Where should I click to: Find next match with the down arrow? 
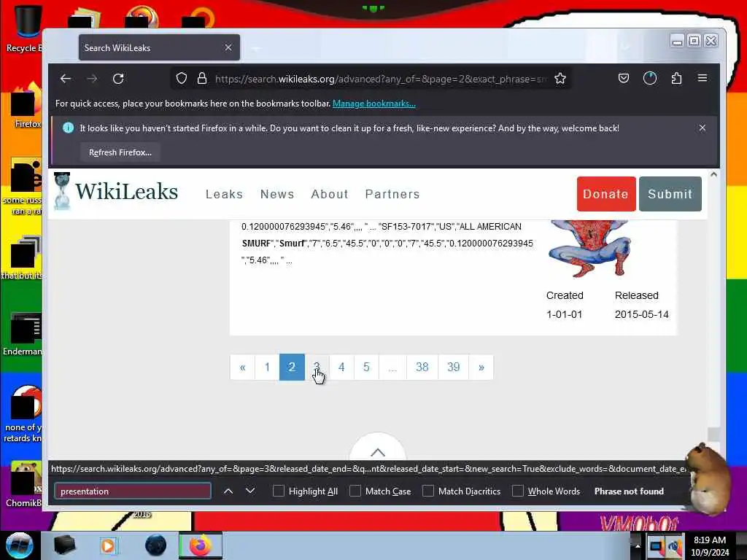250,491
